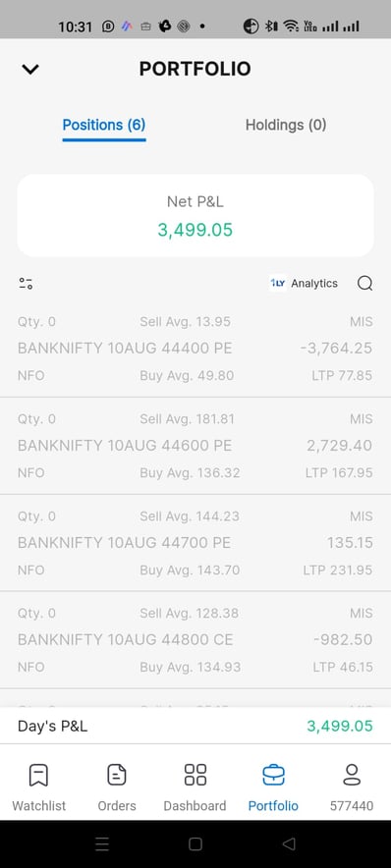Open the BANKNIFTY 10AUG 44400 PE position
Screen dimensions: 391x868
(195, 349)
